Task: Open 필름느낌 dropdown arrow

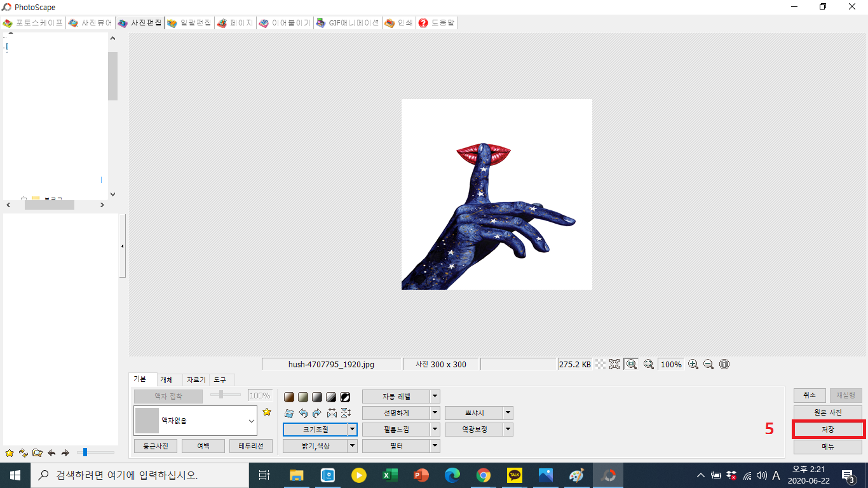Action: 435,430
